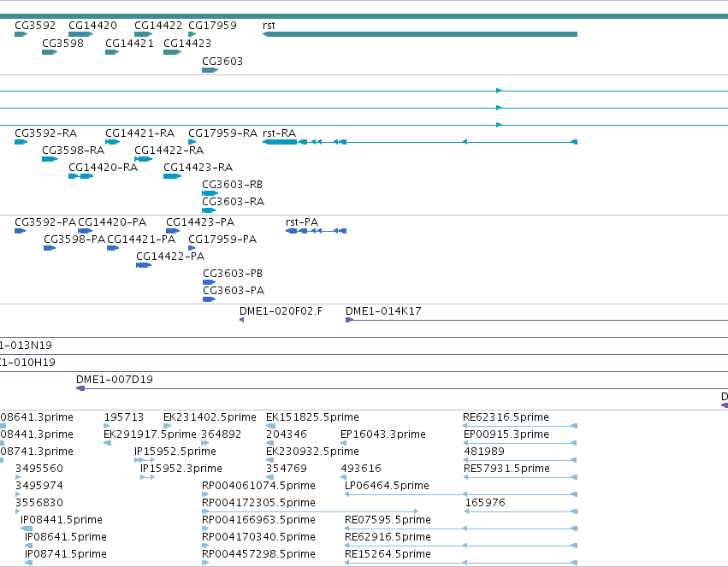The height and width of the screenshot is (567, 728).
Task: Open the CG14422 gene label
Action: [158, 26]
